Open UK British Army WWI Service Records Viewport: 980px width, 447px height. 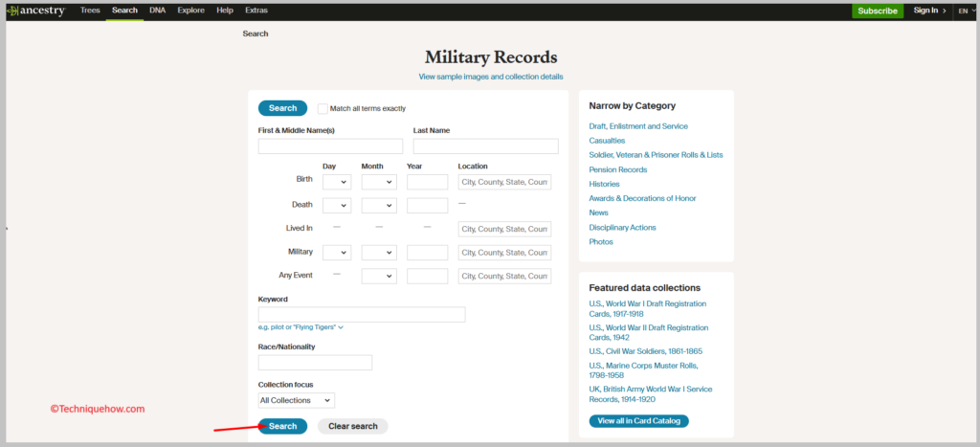click(651, 393)
